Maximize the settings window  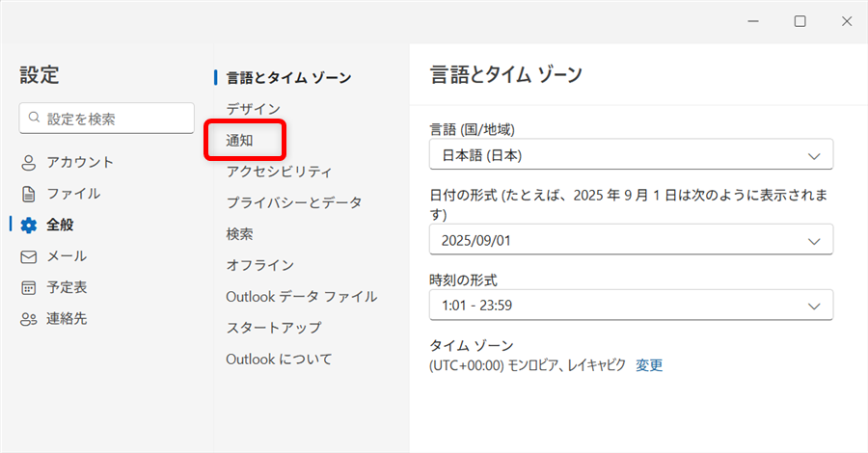click(800, 21)
